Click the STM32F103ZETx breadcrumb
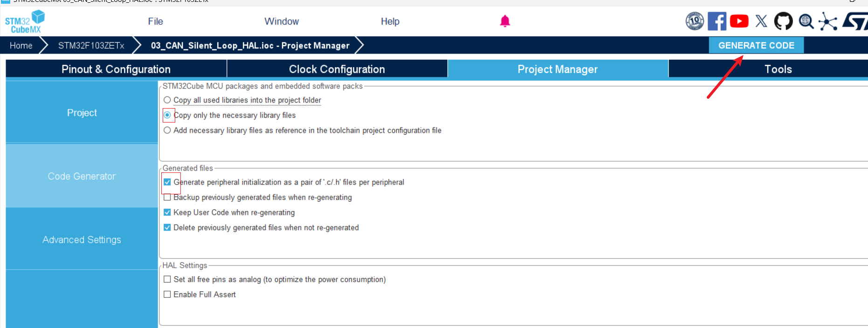Viewport: 868px width, 328px height. (91, 46)
